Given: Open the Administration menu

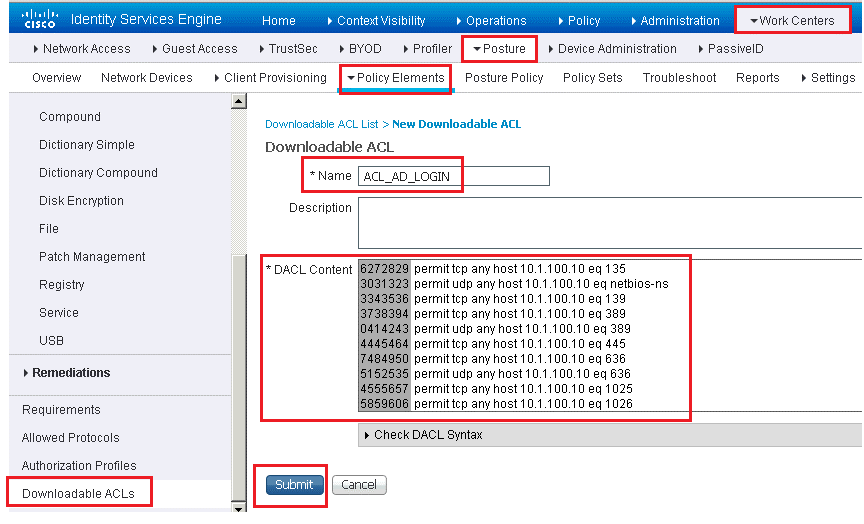Looking at the screenshot, I should (675, 21).
